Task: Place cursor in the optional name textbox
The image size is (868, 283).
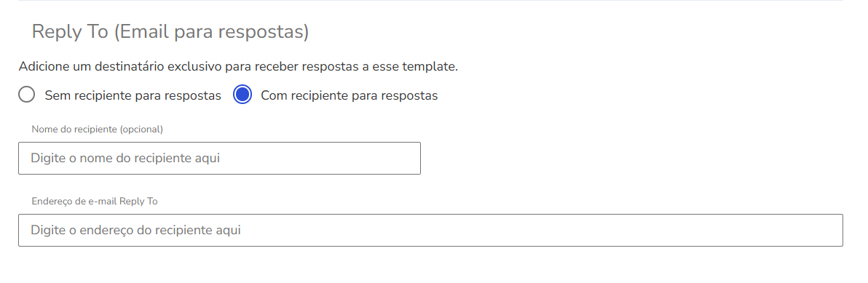Action: click(x=219, y=158)
